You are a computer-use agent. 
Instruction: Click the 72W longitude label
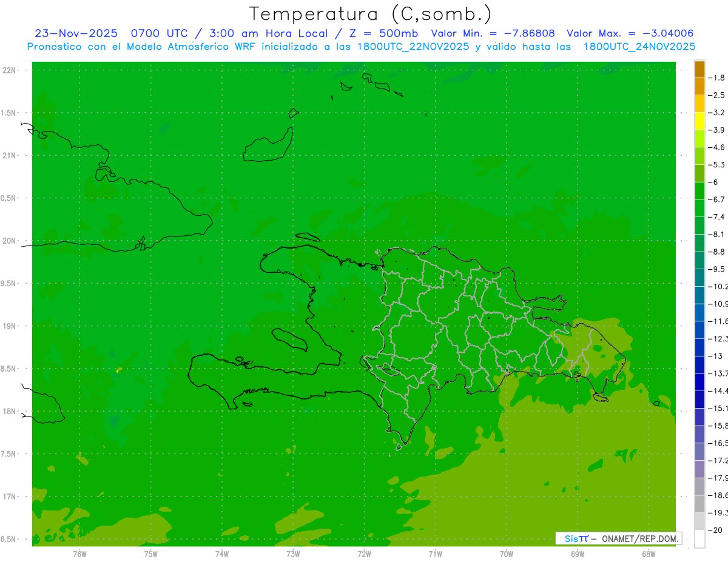click(364, 553)
